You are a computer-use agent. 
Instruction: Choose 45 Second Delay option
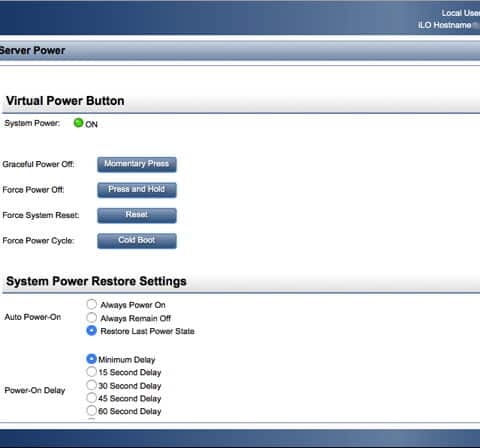[91, 397]
